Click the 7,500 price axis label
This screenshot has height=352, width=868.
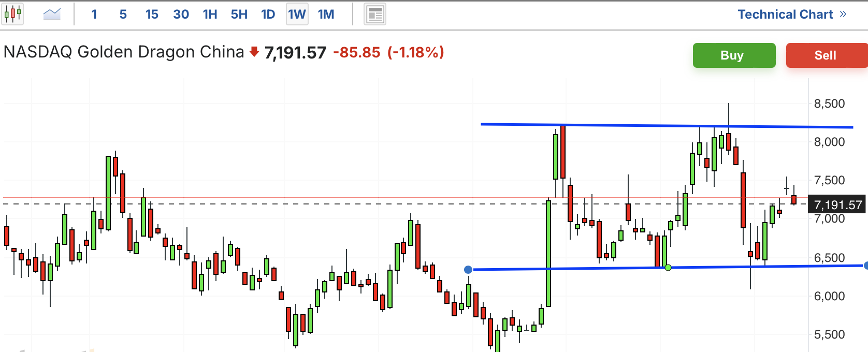[x=829, y=180]
